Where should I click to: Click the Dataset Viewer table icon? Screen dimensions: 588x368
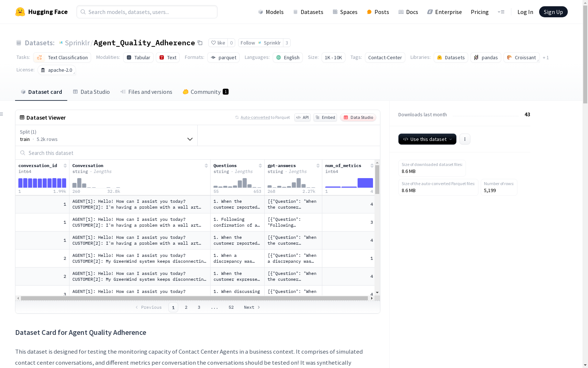click(22, 117)
